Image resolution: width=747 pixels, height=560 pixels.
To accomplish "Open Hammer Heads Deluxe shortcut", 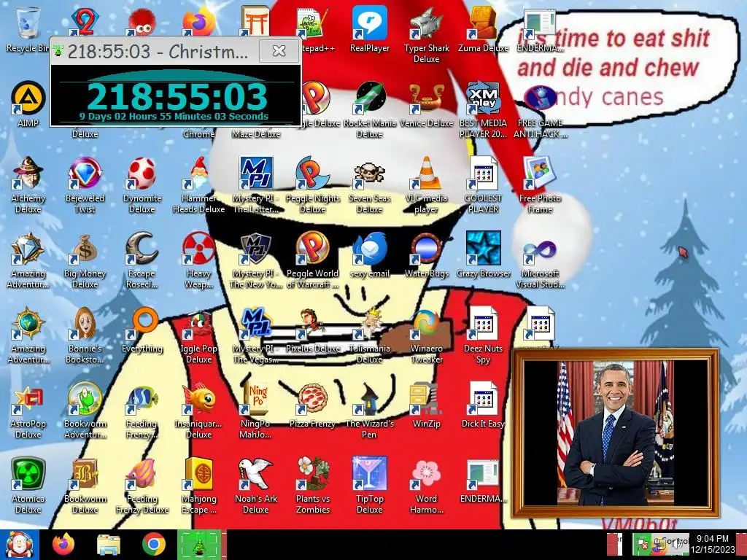I will [198, 184].
